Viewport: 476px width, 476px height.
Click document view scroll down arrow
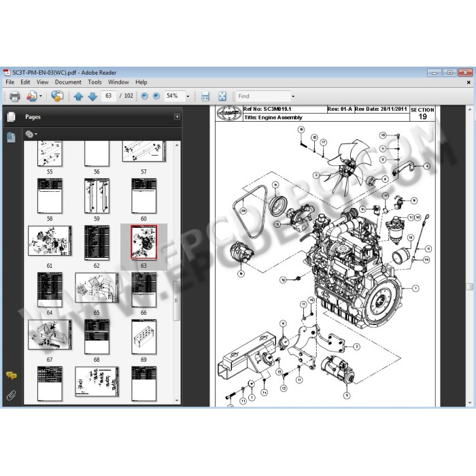click(x=470, y=403)
